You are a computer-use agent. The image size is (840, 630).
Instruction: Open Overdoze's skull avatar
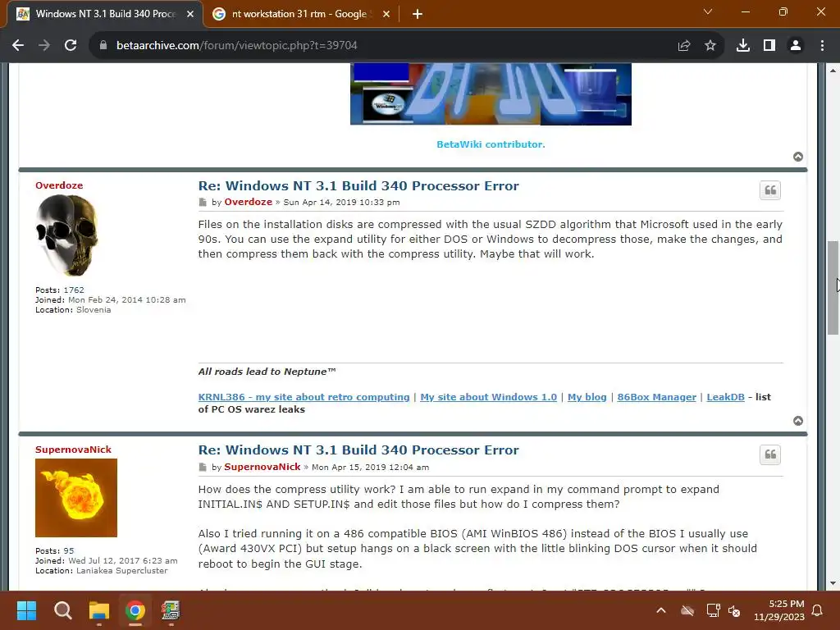coord(67,235)
